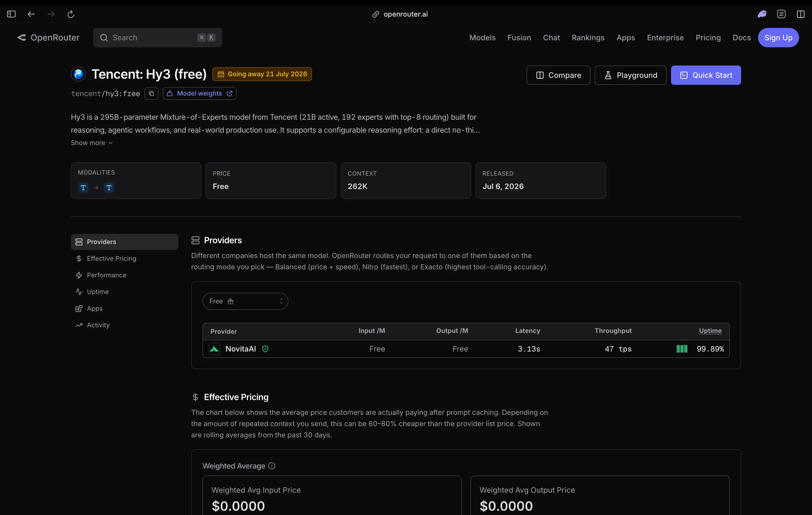Click the Tencent model avatar icon

(79, 74)
